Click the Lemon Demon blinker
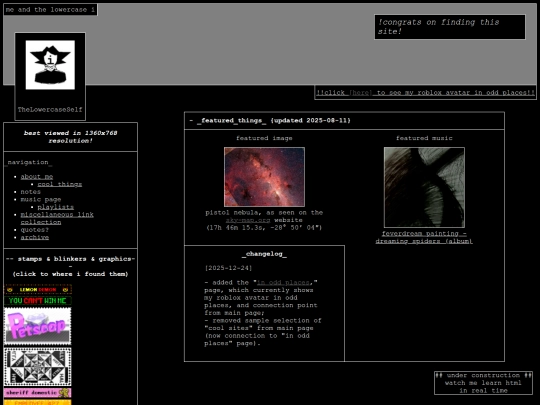The height and width of the screenshot is (405, 540). click(x=38, y=290)
